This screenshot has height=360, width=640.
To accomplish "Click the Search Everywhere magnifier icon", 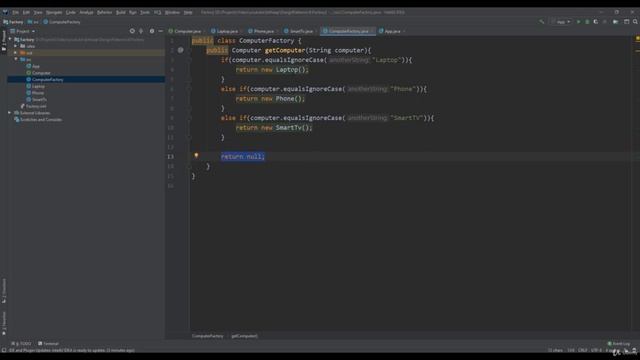I will point(635,22).
